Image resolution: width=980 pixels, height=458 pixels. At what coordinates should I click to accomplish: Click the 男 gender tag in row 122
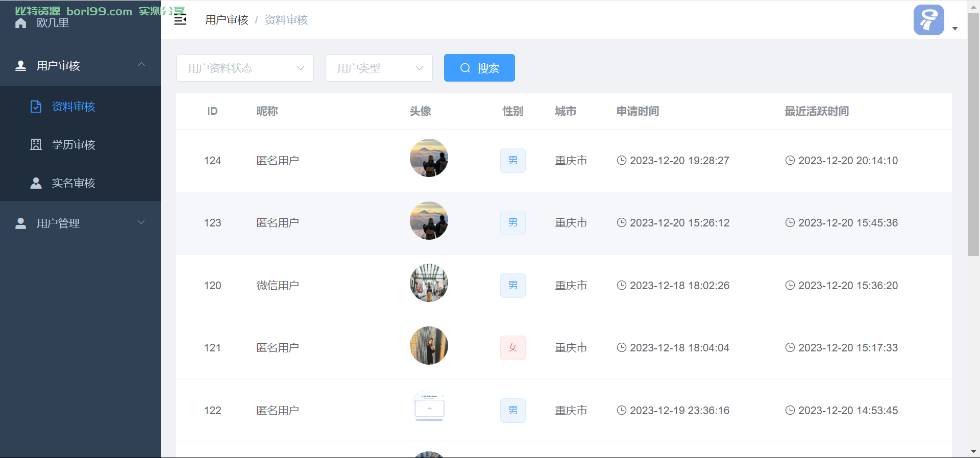[x=513, y=411]
